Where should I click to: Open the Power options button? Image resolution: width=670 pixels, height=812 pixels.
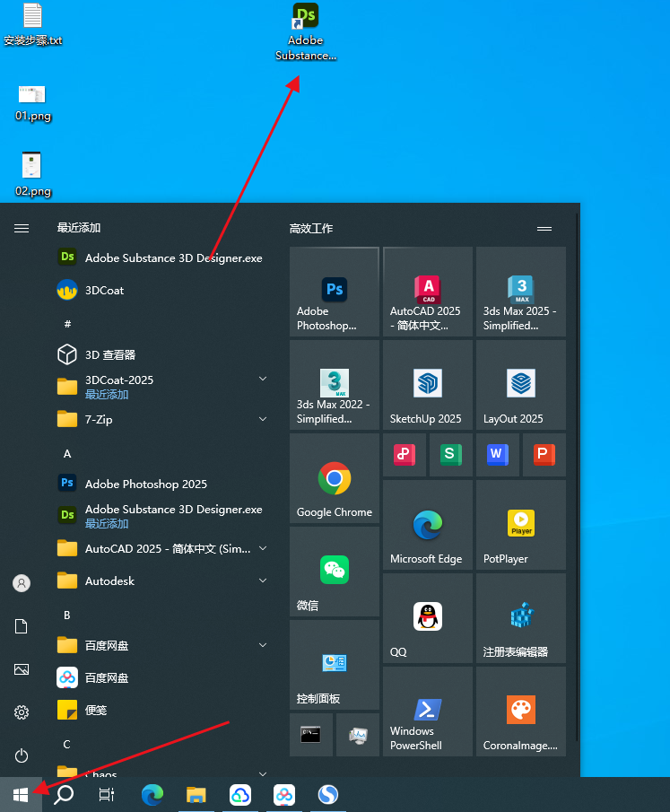click(x=22, y=755)
